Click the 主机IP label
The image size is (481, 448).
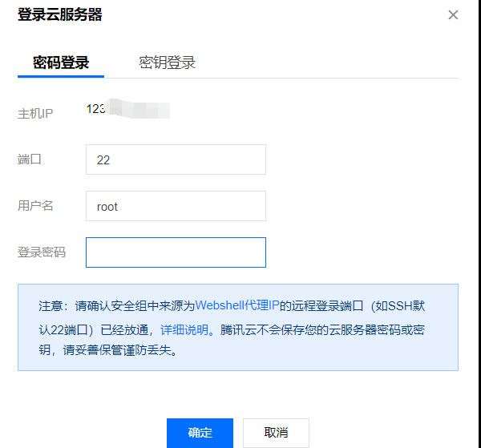(x=35, y=113)
